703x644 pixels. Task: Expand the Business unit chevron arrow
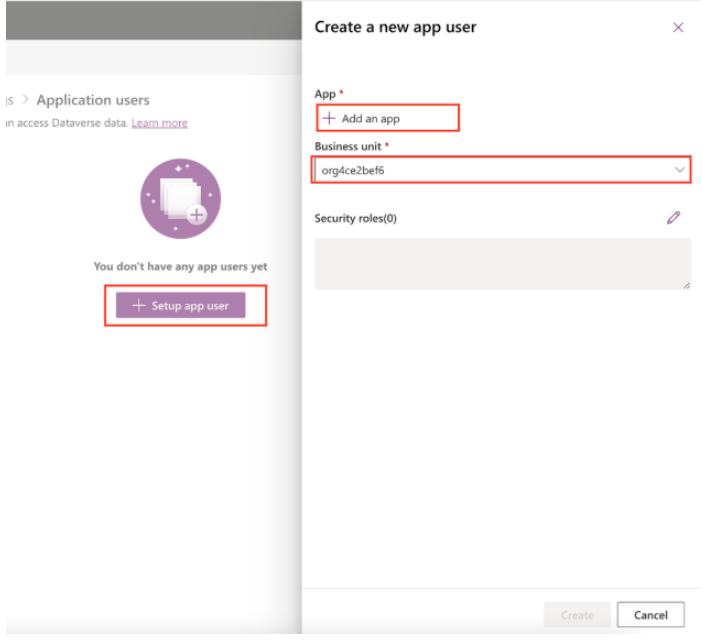[x=680, y=170]
